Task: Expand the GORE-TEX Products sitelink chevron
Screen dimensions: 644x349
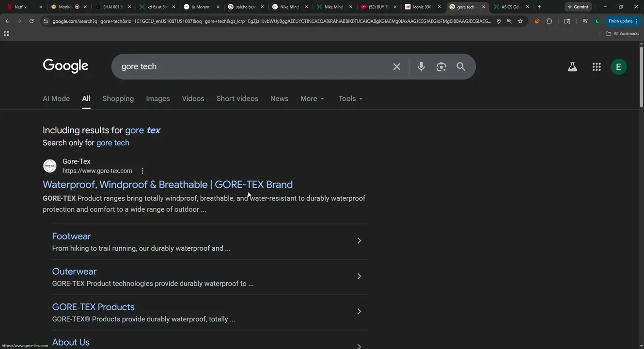Action: [x=359, y=312]
